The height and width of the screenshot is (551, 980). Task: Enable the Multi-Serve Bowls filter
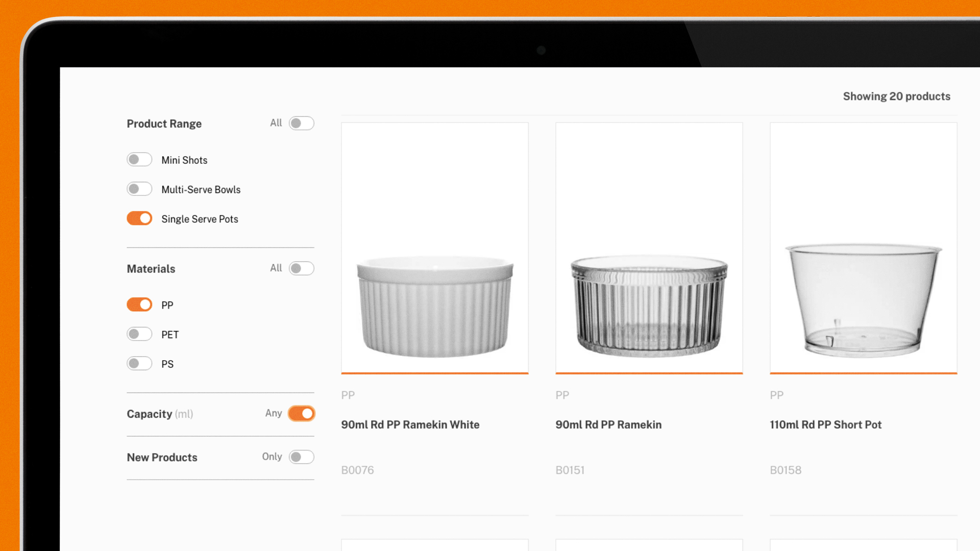[x=139, y=189]
